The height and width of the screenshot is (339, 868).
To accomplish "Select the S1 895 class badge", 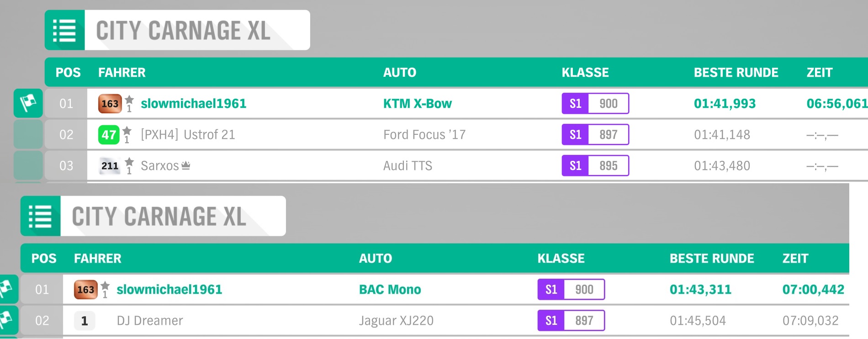I will [595, 166].
